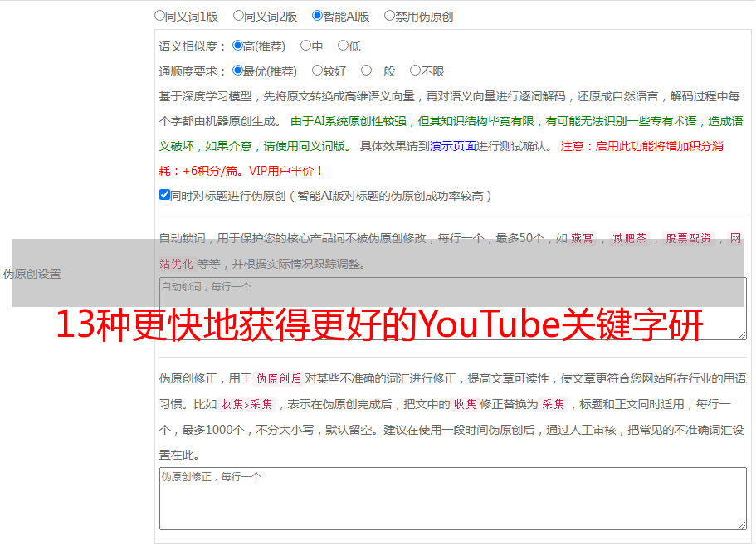This screenshot has height=546, width=756.
Task: Select the 同义词1版 radio option
Action: pos(160,16)
